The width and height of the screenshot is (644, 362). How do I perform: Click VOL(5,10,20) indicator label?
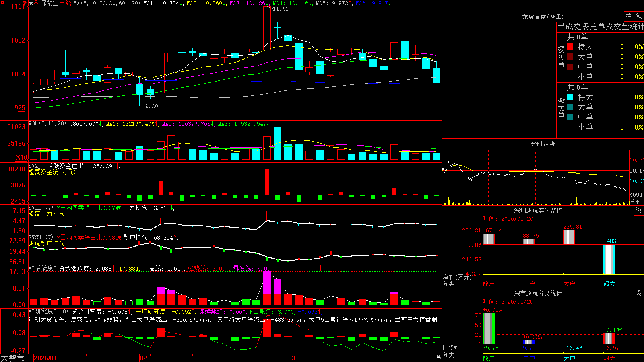(47, 123)
